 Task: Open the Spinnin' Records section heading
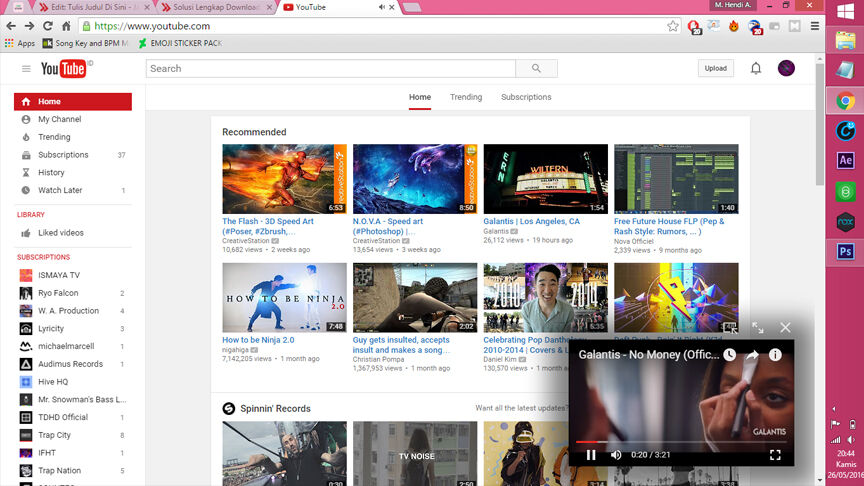coord(275,408)
